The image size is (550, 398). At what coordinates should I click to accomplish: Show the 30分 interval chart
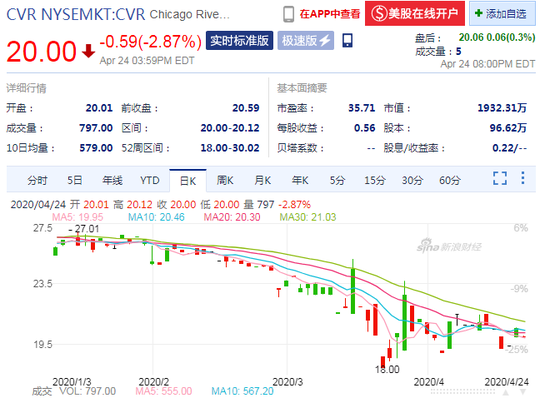click(x=412, y=181)
